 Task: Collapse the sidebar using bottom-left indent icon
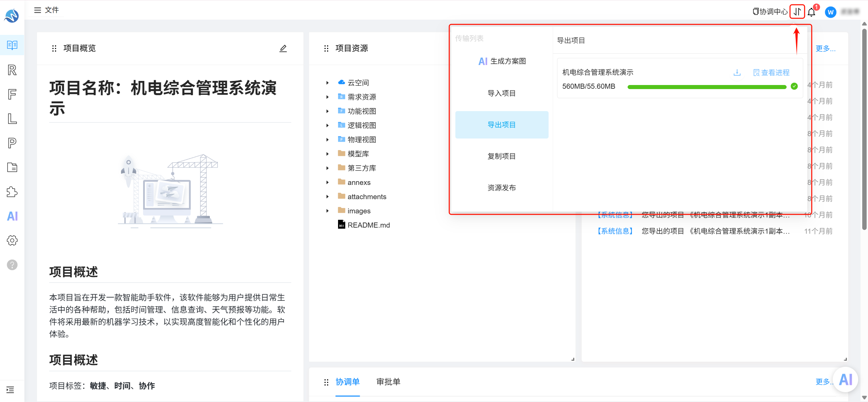(x=10, y=390)
